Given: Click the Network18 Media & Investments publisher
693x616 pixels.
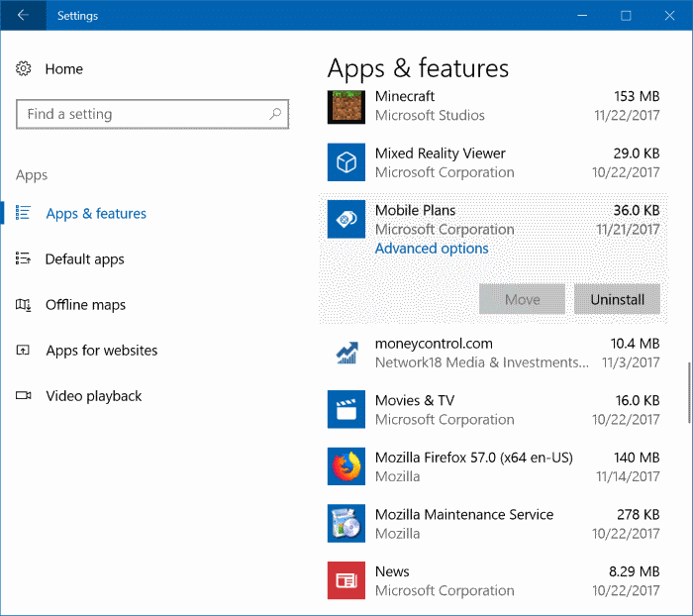Looking at the screenshot, I should pos(482,362).
